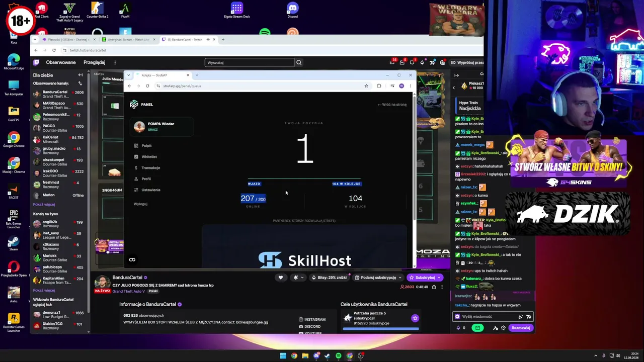Open Counter-Strike 2 desktop icon
The height and width of the screenshot is (362, 644).
click(x=97, y=11)
